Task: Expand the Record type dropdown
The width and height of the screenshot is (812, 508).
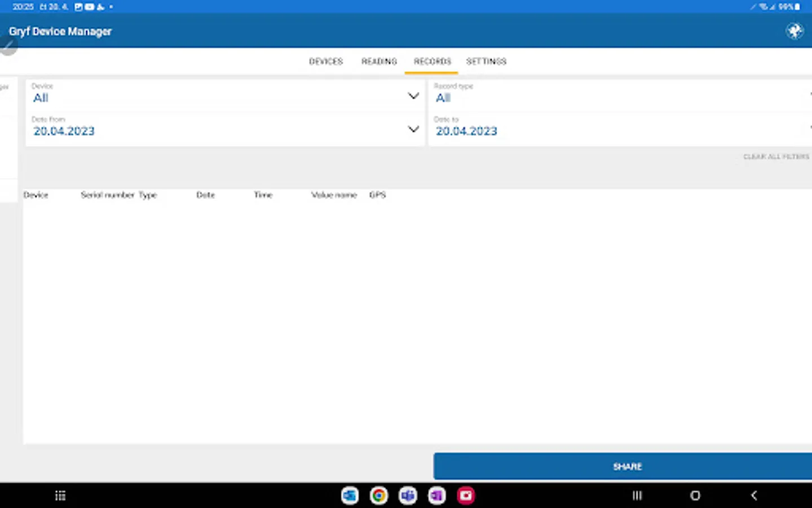Action: coord(620,95)
